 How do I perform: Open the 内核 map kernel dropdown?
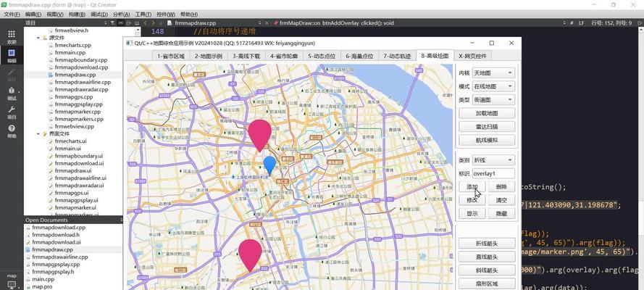click(x=493, y=73)
